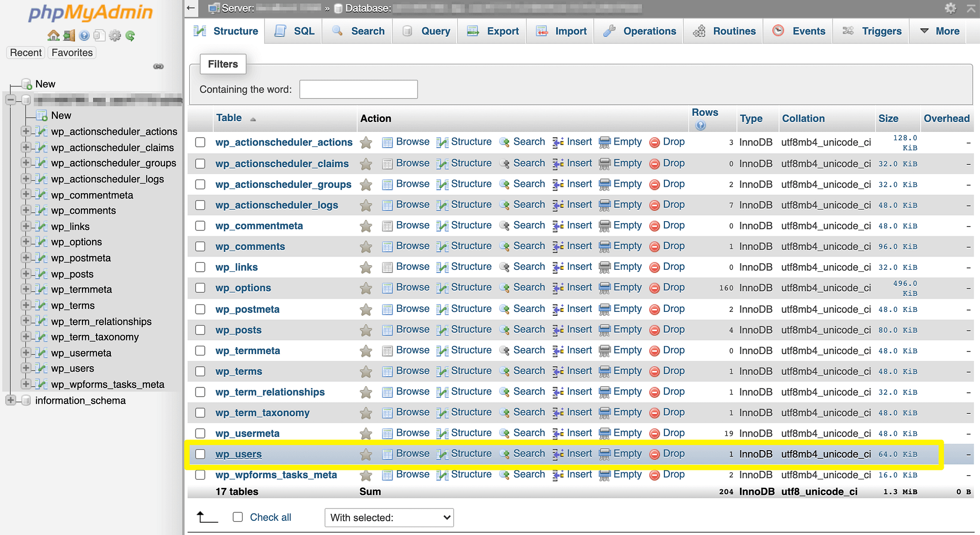Screen dimensions: 980x535
Task: Click the Filters button
Action: 222,63
